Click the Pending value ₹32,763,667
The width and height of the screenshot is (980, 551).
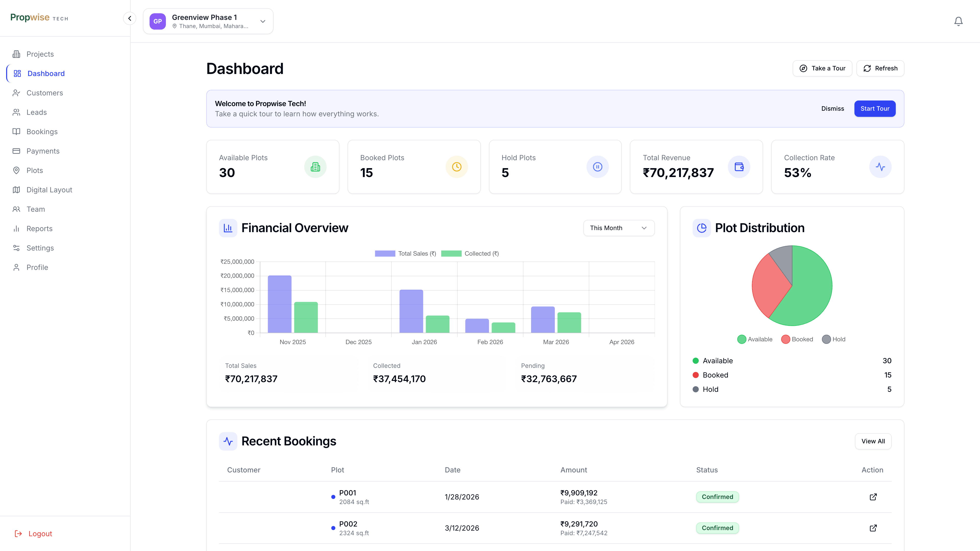click(549, 379)
